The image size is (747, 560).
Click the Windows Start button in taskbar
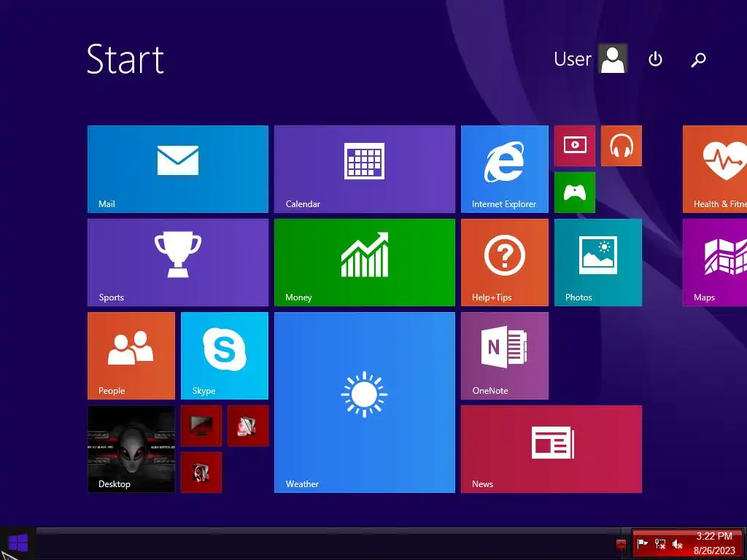pyautogui.click(x=18, y=543)
